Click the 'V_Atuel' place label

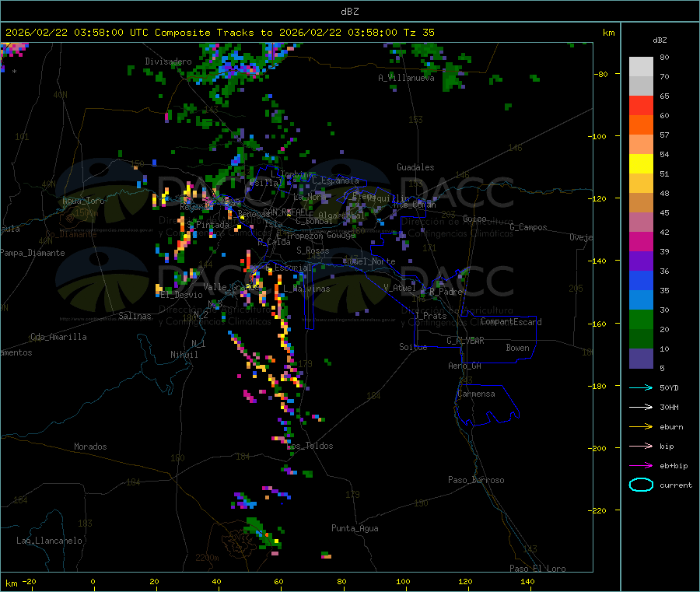pos(400,288)
